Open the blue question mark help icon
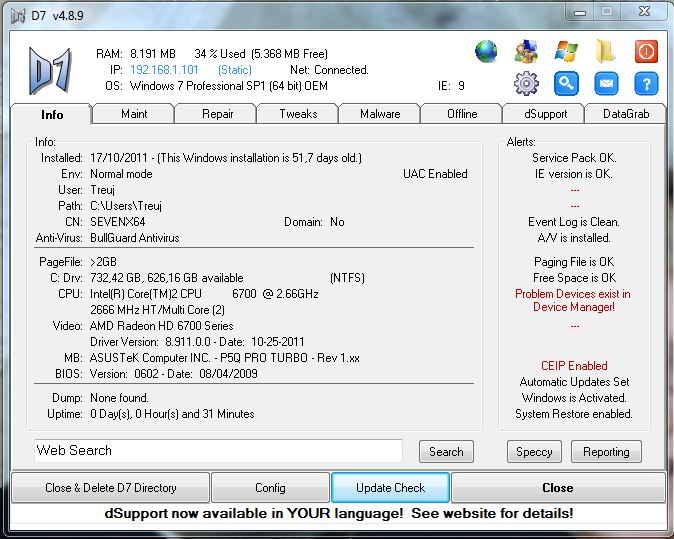This screenshot has width=674, height=539. (646, 83)
